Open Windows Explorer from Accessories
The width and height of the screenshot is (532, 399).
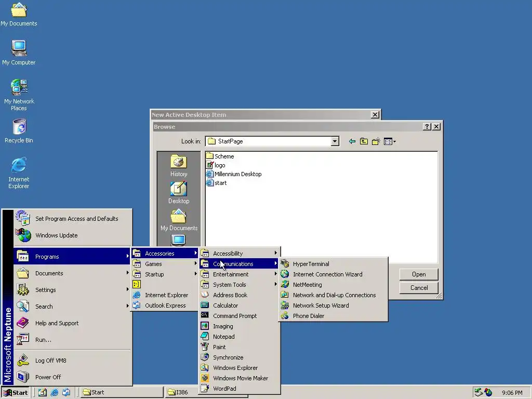point(239,368)
